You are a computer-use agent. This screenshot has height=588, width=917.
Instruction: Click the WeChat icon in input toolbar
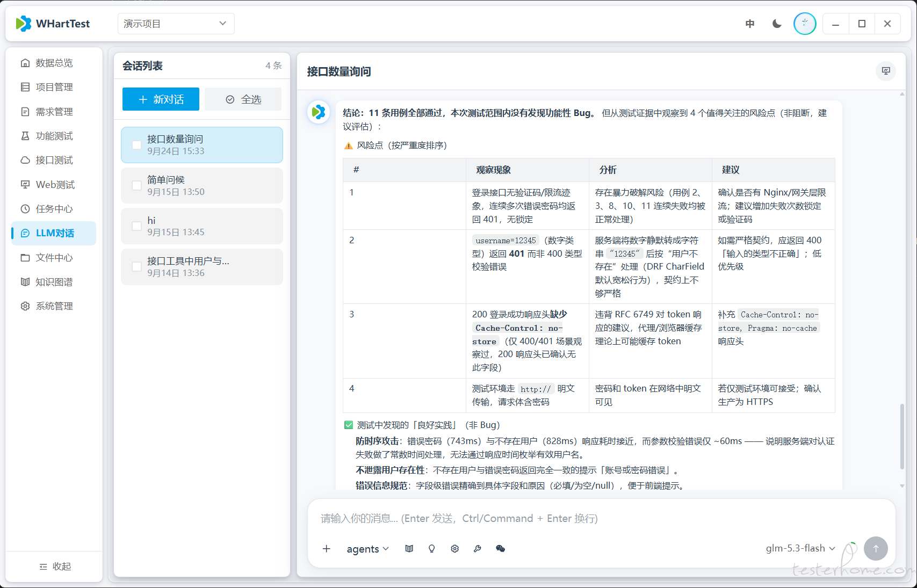[500, 548]
